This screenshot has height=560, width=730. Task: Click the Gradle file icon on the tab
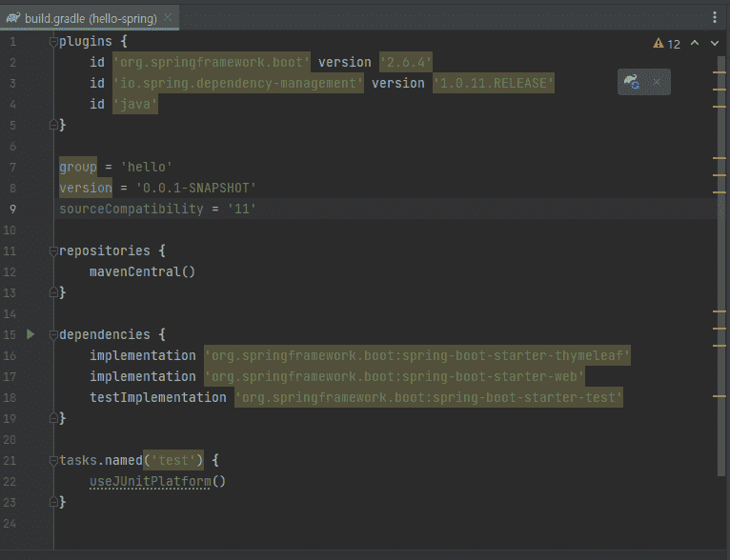coord(13,17)
